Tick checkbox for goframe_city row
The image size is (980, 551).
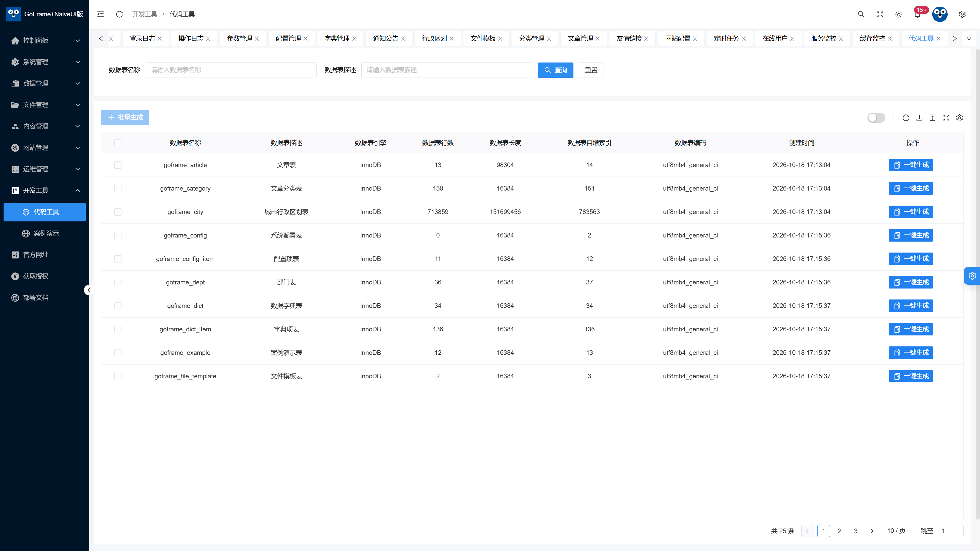(x=118, y=212)
